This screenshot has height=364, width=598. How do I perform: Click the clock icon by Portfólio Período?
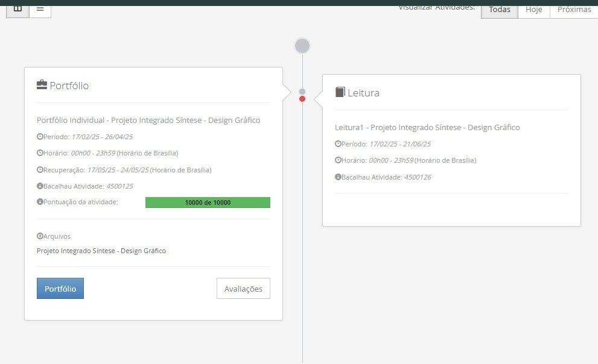tap(40, 137)
